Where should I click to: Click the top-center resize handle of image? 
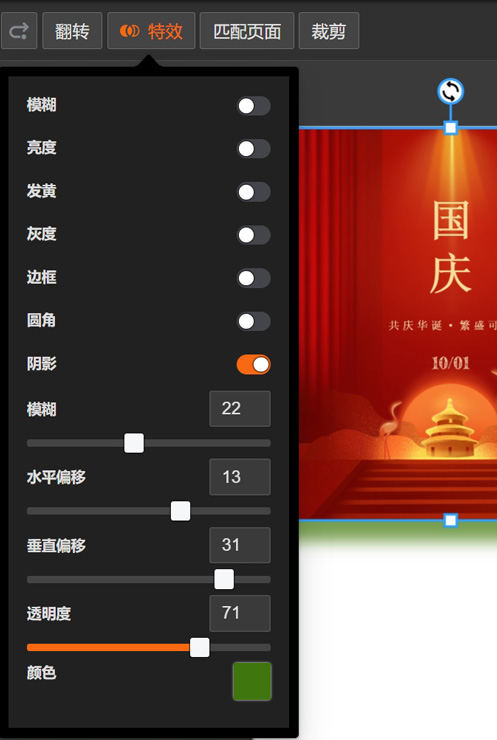click(x=451, y=127)
